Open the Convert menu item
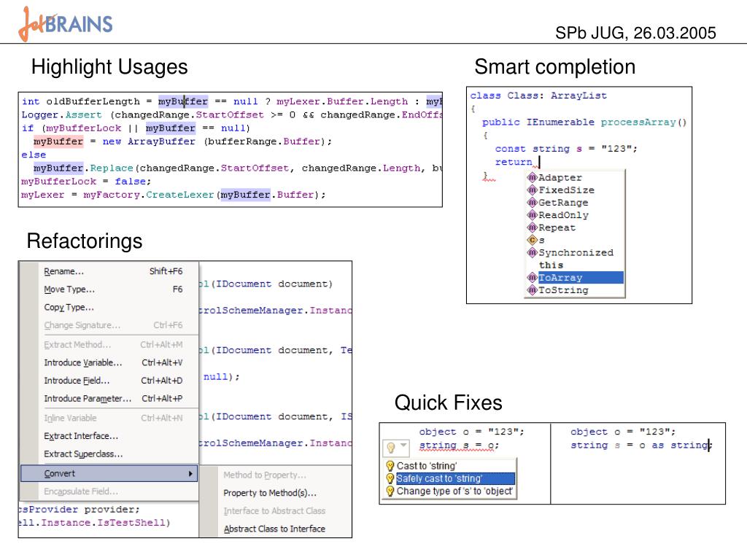Screen dimensions: 747x560 click(109, 473)
